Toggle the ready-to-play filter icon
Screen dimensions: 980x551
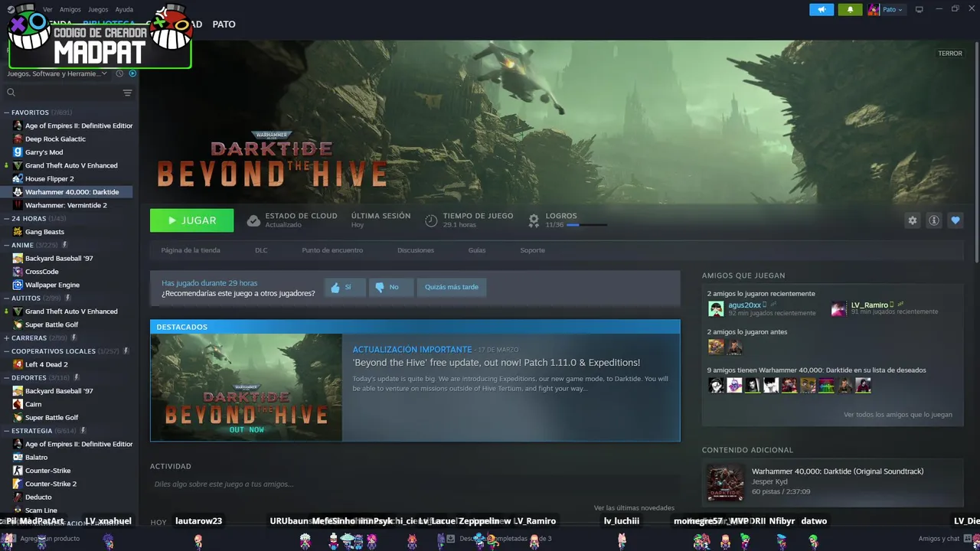click(x=132, y=73)
